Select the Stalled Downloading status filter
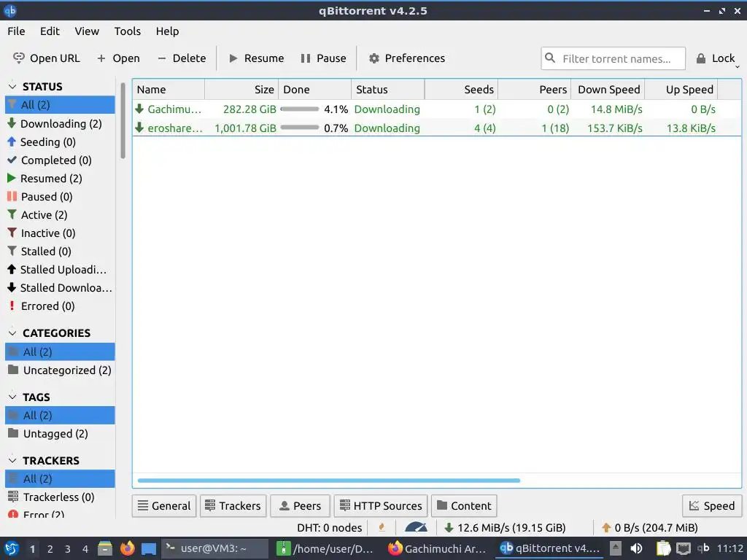Viewport: 747px width, 560px height. pyautogui.click(x=60, y=288)
